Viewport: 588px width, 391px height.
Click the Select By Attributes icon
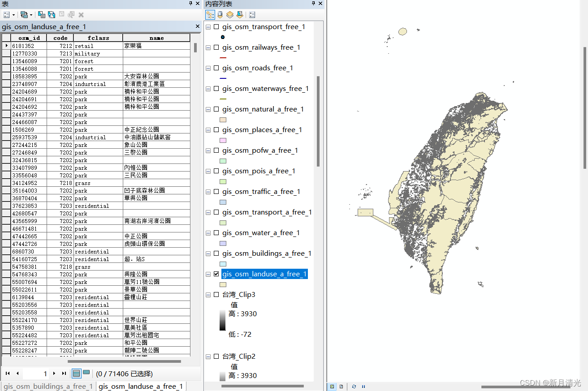click(42, 15)
